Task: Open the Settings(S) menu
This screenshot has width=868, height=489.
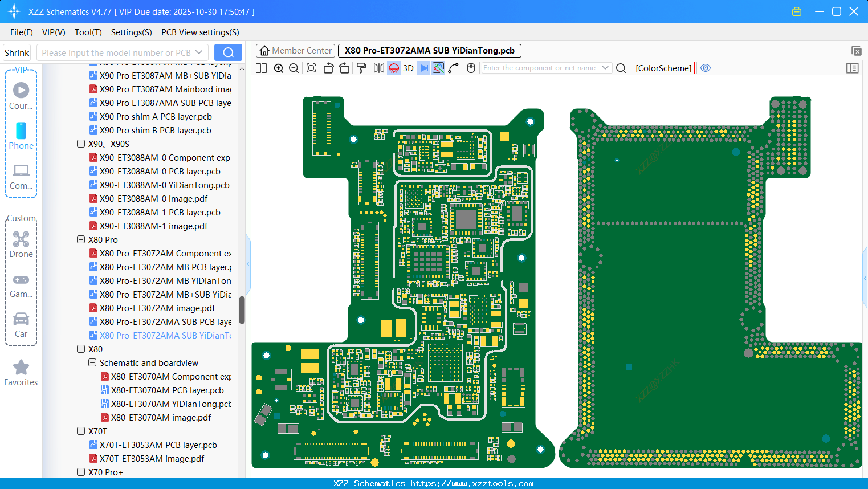Action: coord(132,32)
